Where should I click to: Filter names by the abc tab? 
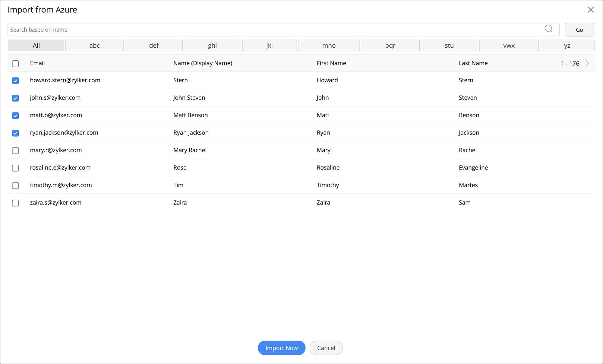click(94, 46)
